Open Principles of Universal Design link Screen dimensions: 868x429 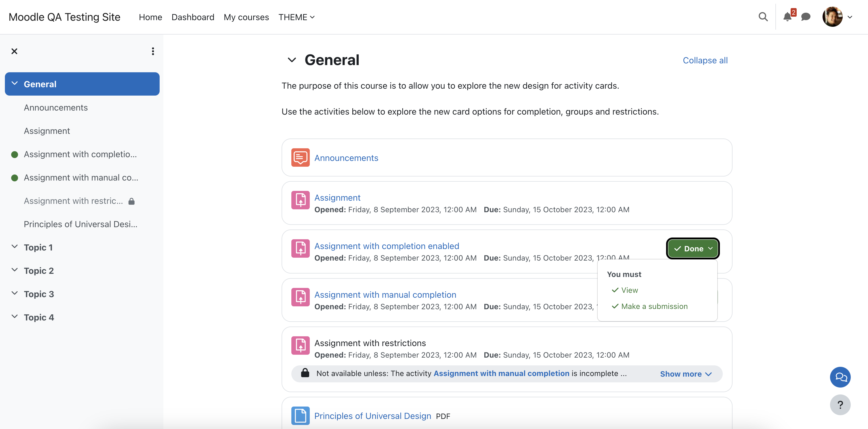(x=373, y=416)
